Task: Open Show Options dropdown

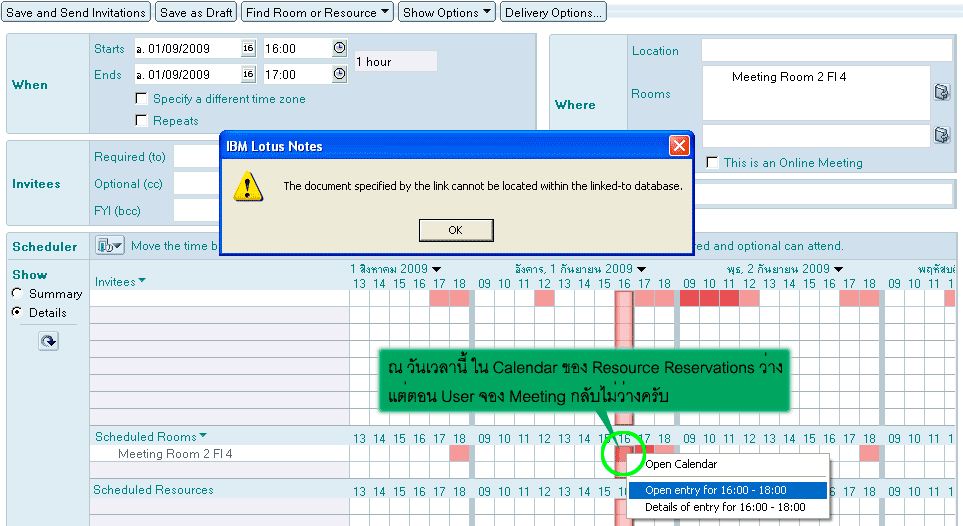Action: (446, 12)
